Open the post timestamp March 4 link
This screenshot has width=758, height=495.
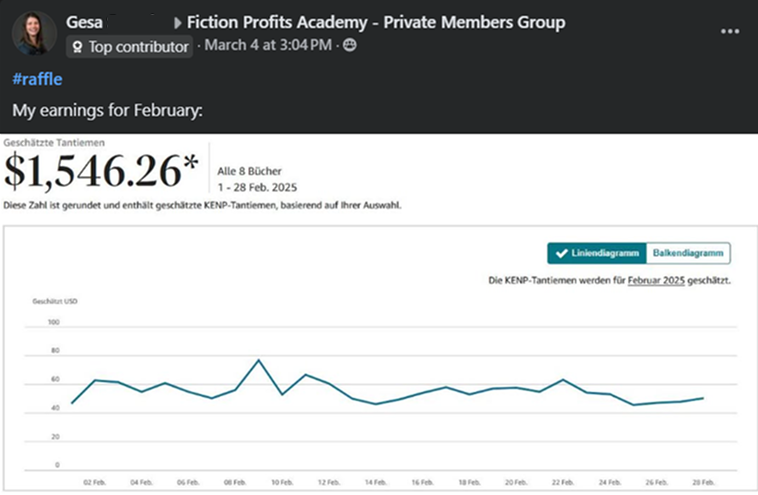click(x=266, y=46)
